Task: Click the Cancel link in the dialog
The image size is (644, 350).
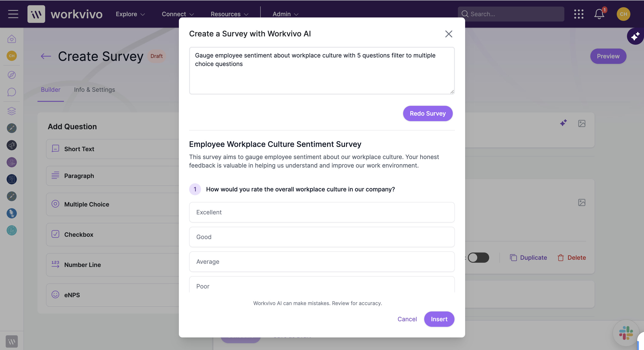Action: (407, 319)
